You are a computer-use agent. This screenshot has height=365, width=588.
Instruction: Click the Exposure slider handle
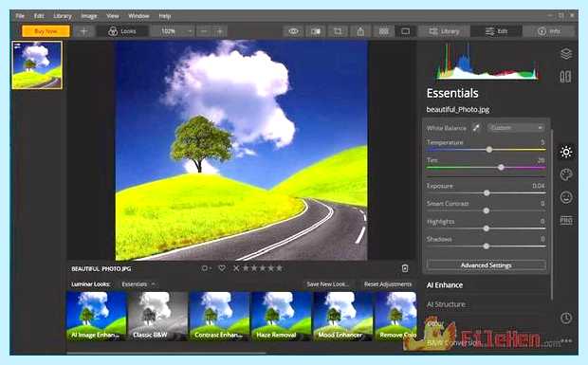[x=487, y=193]
